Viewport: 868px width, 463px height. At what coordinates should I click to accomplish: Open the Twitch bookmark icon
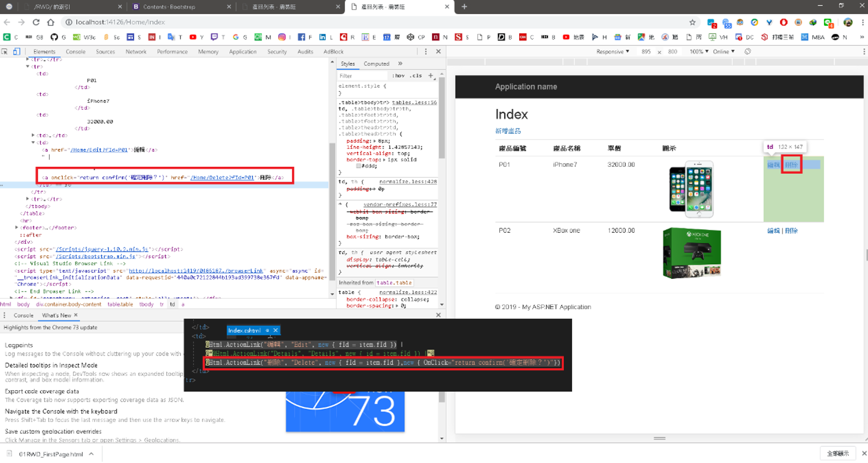click(x=214, y=37)
